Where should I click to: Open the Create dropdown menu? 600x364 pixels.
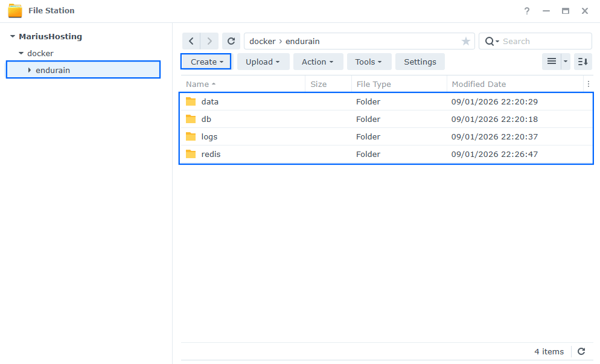tap(206, 62)
